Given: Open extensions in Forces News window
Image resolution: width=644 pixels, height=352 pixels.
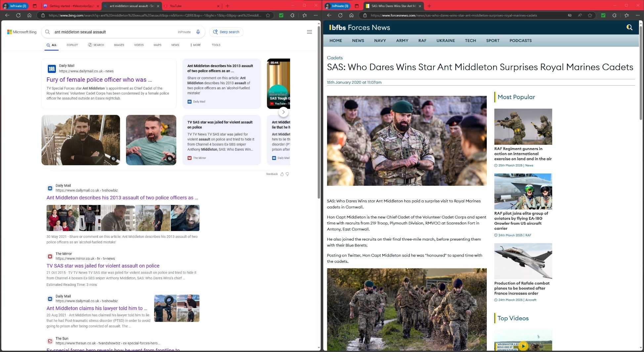Looking at the screenshot, I should (614, 15).
